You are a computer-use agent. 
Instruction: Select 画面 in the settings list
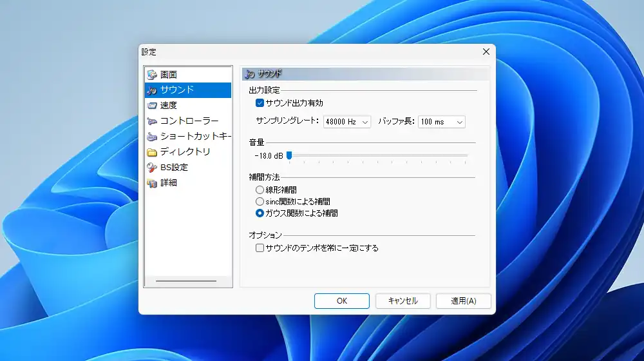point(188,74)
